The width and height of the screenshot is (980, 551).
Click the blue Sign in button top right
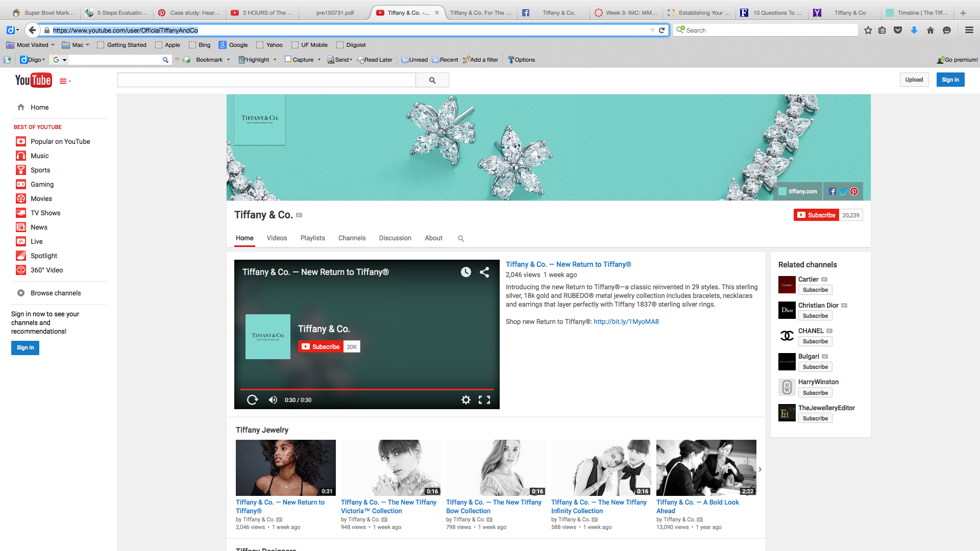tap(950, 80)
